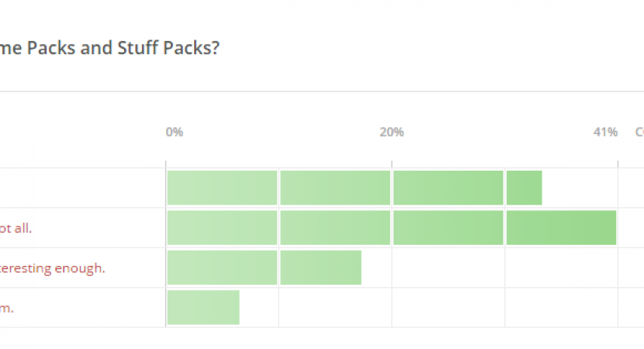Click empty chart area right of the shortest bar
The width and height of the screenshot is (644, 349).
[427, 307]
